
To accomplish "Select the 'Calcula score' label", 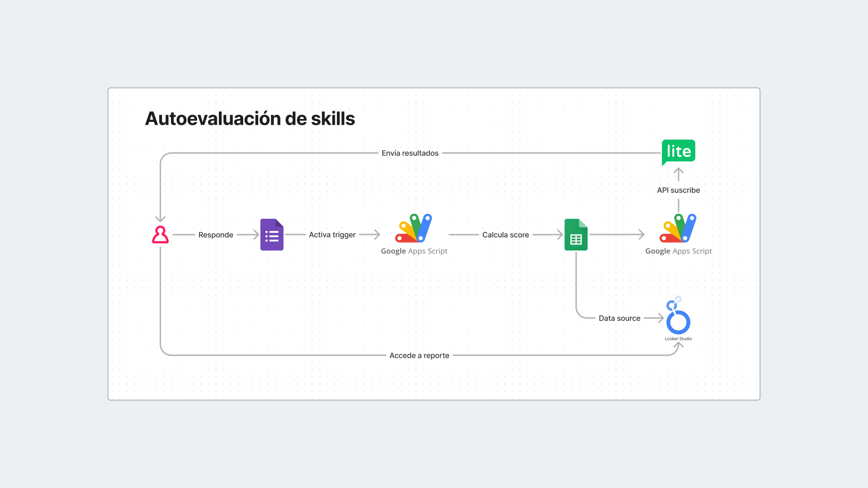I will click(505, 235).
